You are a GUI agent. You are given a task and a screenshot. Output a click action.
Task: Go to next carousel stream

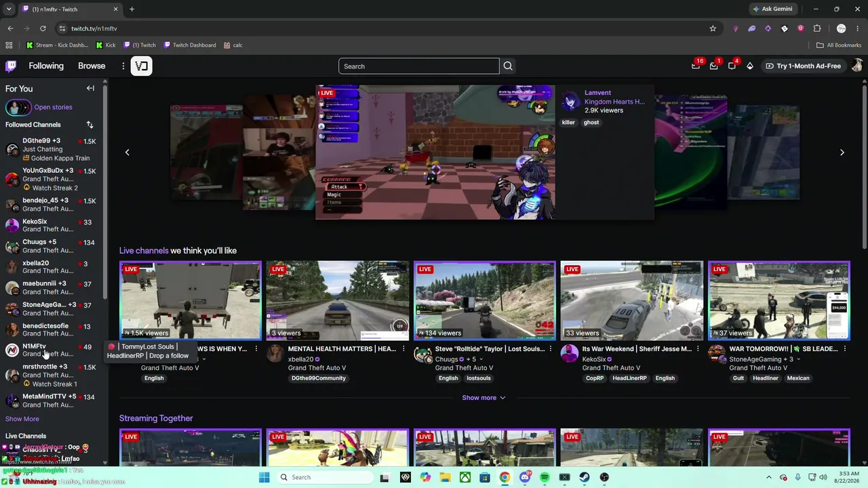[x=842, y=152]
